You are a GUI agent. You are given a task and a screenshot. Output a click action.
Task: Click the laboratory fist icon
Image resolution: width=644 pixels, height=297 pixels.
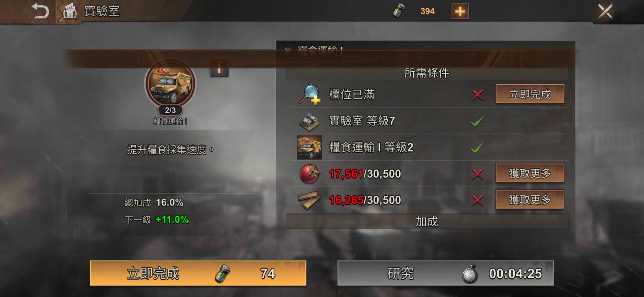pos(70,11)
